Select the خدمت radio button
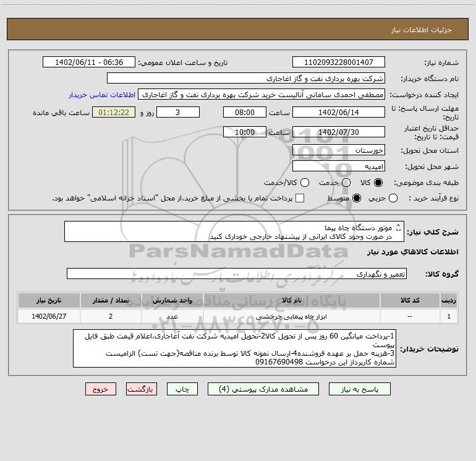The height and width of the screenshot is (461, 476). tap(346, 183)
